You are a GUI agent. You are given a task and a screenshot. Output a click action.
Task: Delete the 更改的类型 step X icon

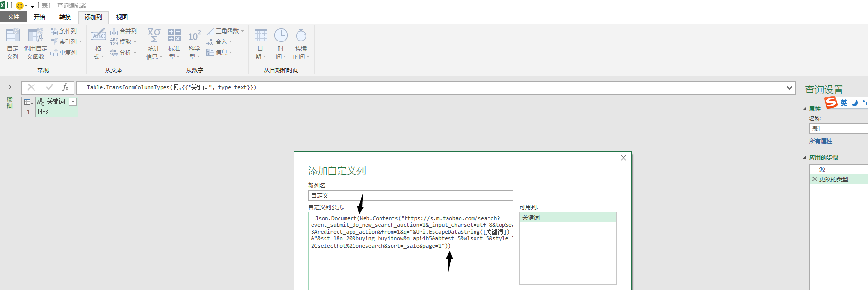point(814,179)
